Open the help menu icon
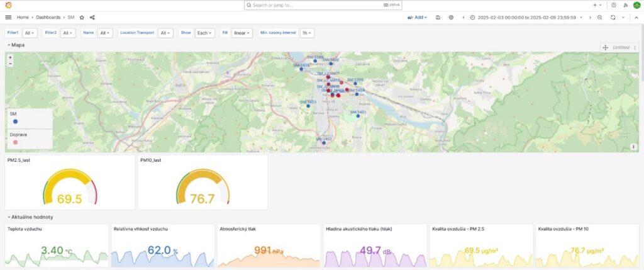Image resolution: width=644 pixels, height=270 pixels. [x=614, y=5]
